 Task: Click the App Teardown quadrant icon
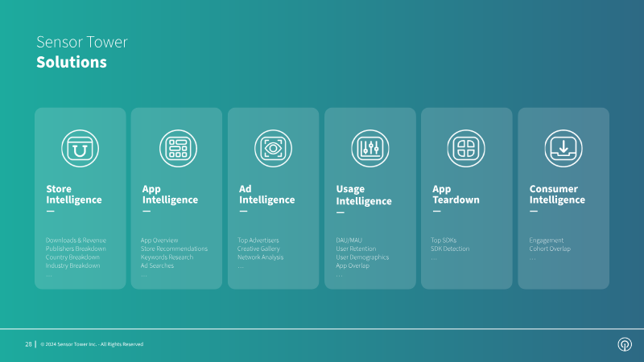click(x=466, y=148)
